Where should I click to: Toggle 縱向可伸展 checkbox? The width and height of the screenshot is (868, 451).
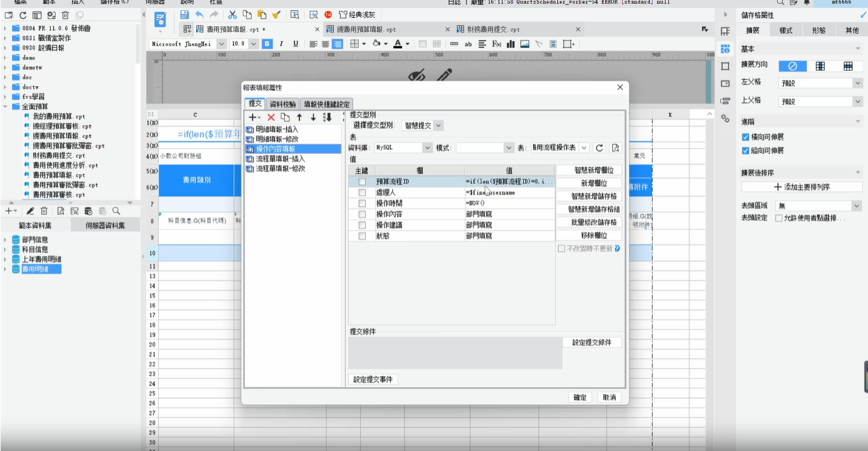[x=746, y=150]
